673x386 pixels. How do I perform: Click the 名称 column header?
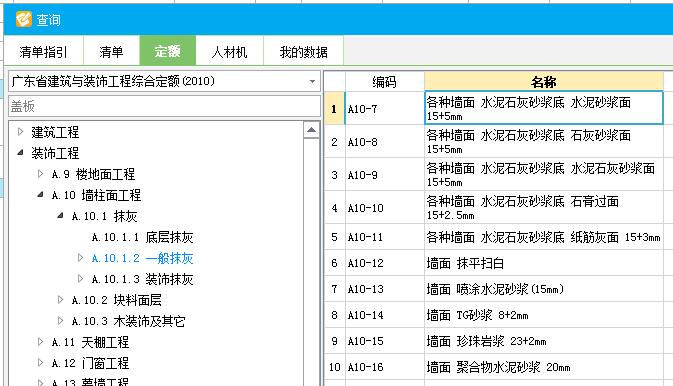click(x=544, y=82)
